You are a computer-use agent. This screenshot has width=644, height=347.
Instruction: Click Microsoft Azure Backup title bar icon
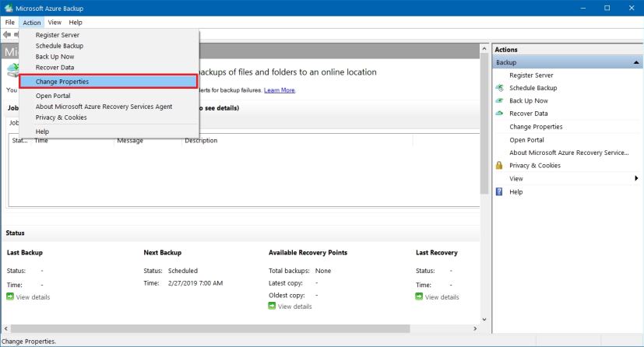pyautogui.click(x=9, y=9)
